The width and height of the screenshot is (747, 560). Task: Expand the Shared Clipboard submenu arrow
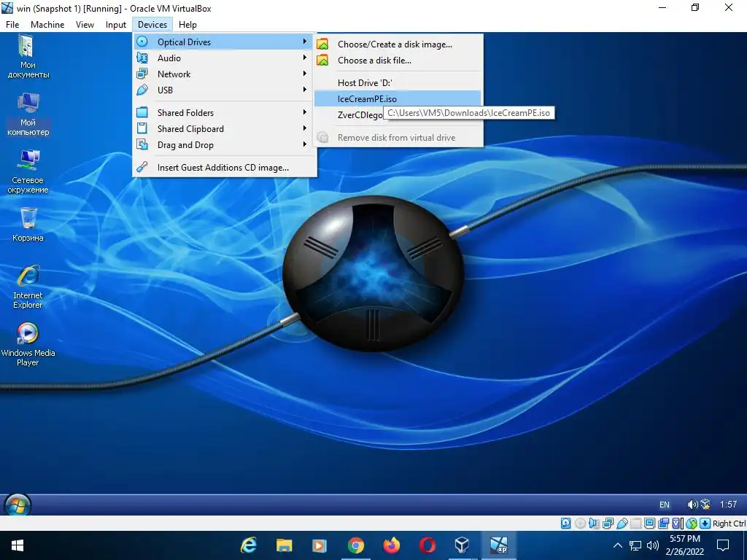[x=304, y=128]
